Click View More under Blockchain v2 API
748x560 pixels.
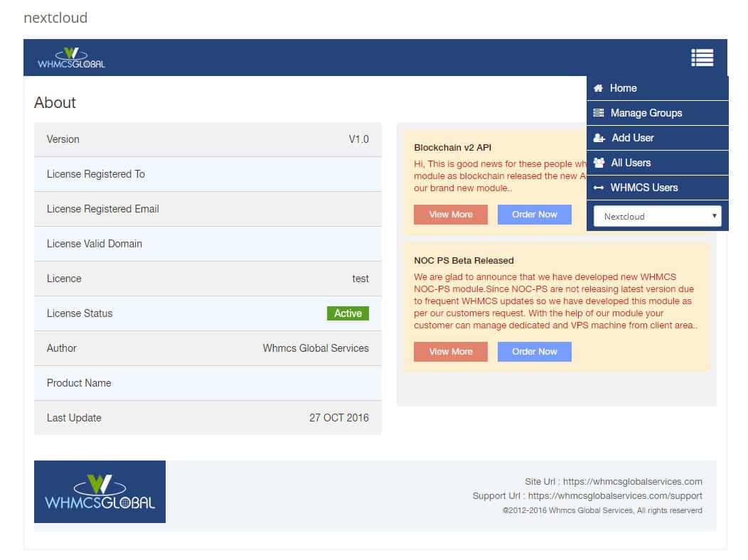point(451,215)
